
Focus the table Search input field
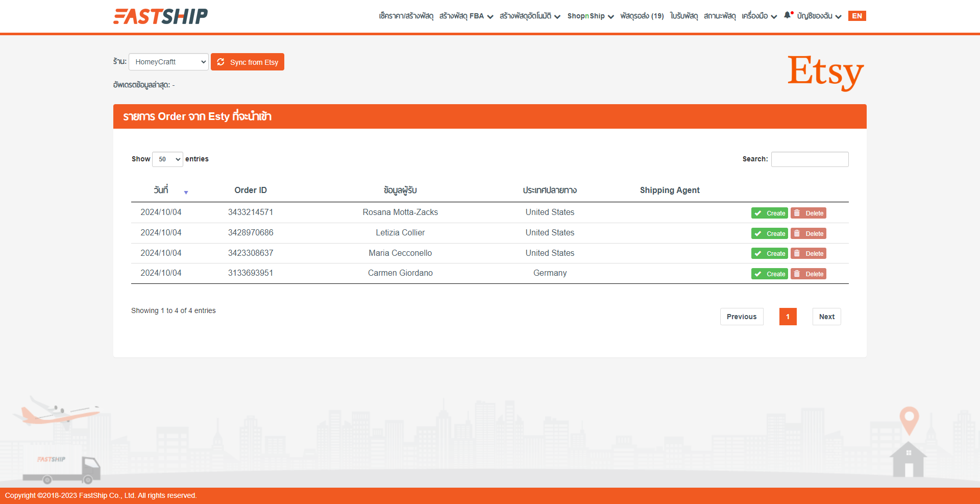coord(810,159)
